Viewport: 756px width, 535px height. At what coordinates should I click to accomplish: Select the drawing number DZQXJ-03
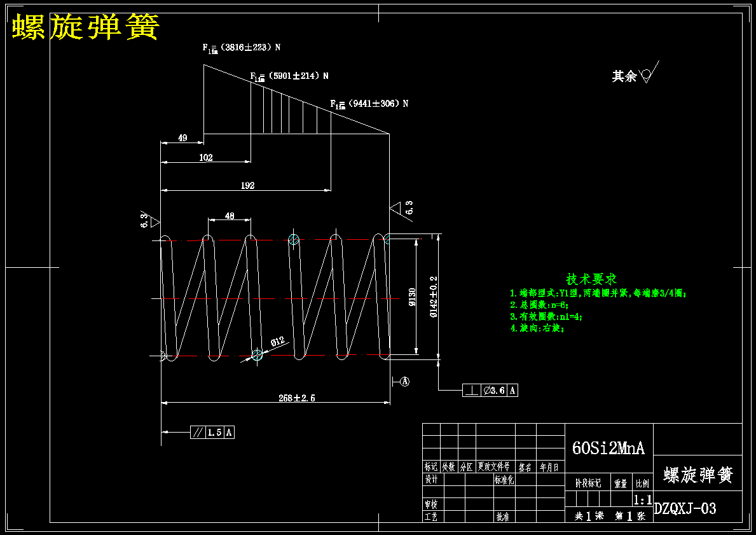click(685, 508)
